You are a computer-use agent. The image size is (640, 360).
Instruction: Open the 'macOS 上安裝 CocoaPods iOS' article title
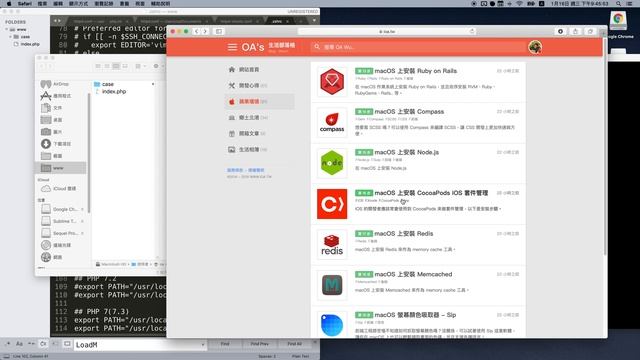[x=431, y=193]
